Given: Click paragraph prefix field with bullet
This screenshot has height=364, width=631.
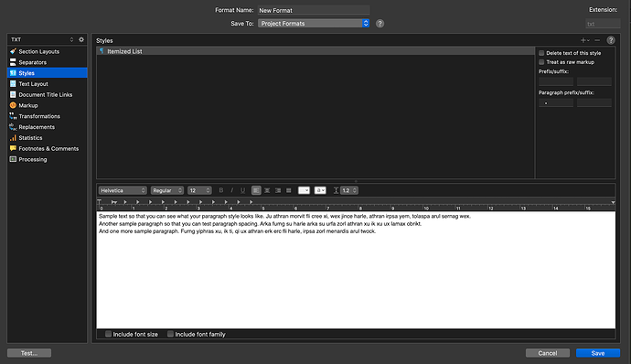Looking at the screenshot, I should click(x=556, y=103).
